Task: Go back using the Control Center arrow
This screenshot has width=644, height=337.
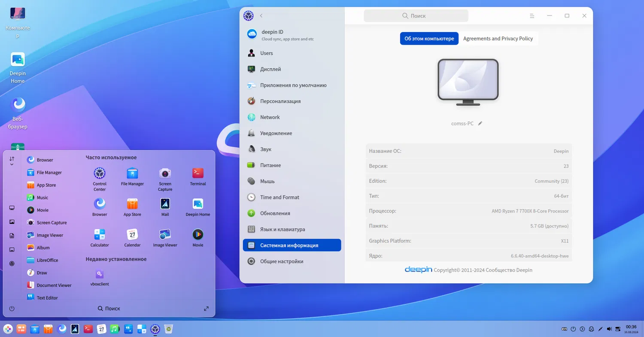Action: (x=261, y=16)
